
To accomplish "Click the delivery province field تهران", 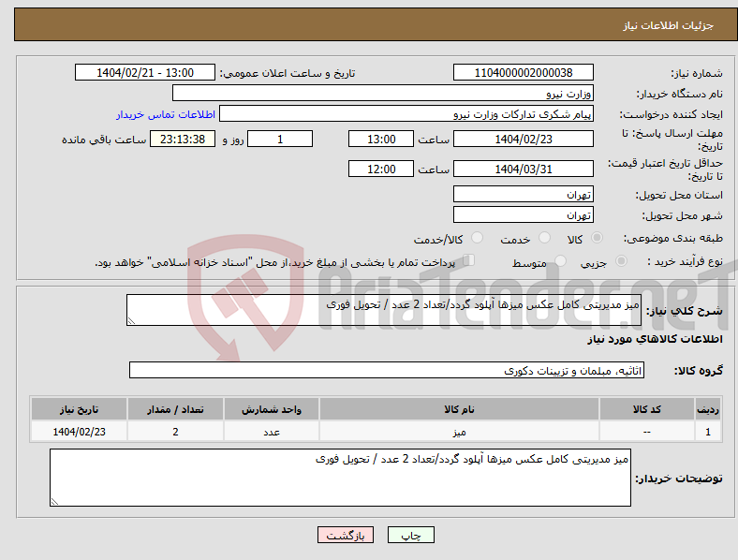I will point(523,194).
